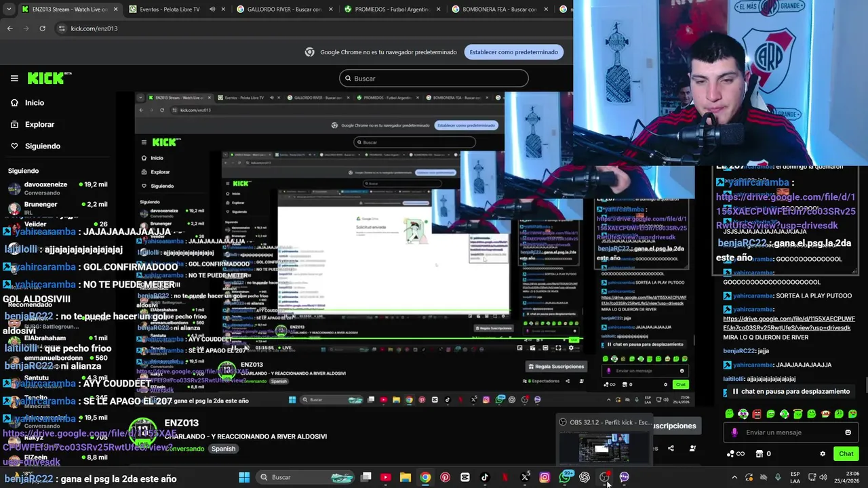Go forward in Chrome
Screen dimensions: 868x488
pos(26,28)
